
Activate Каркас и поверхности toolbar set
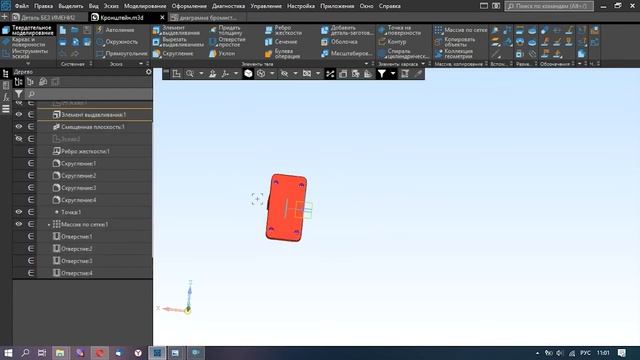point(28,42)
